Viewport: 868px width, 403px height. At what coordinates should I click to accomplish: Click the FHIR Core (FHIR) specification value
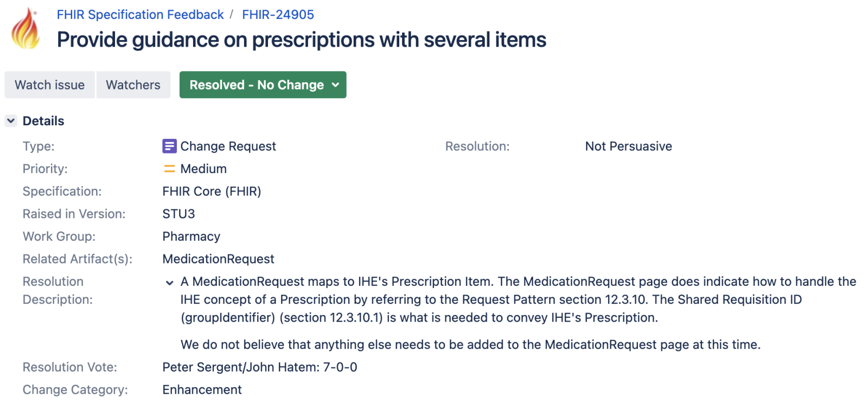tap(212, 191)
